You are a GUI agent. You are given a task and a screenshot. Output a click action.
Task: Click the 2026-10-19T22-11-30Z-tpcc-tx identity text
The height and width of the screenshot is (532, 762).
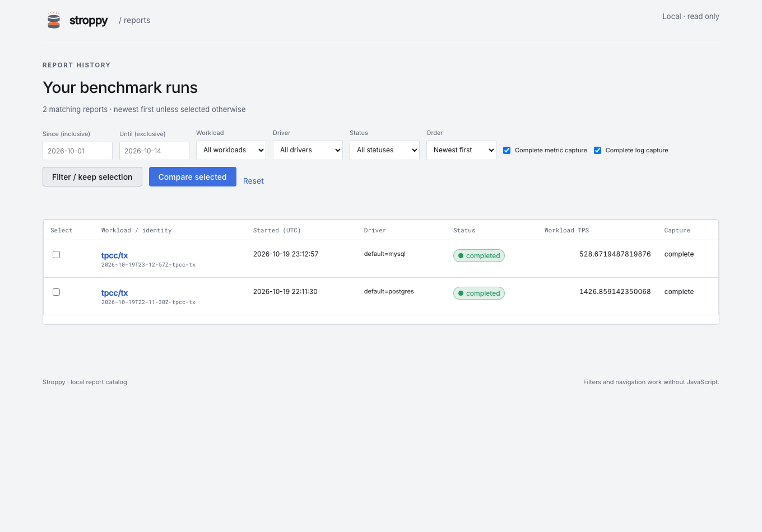pyautogui.click(x=148, y=302)
